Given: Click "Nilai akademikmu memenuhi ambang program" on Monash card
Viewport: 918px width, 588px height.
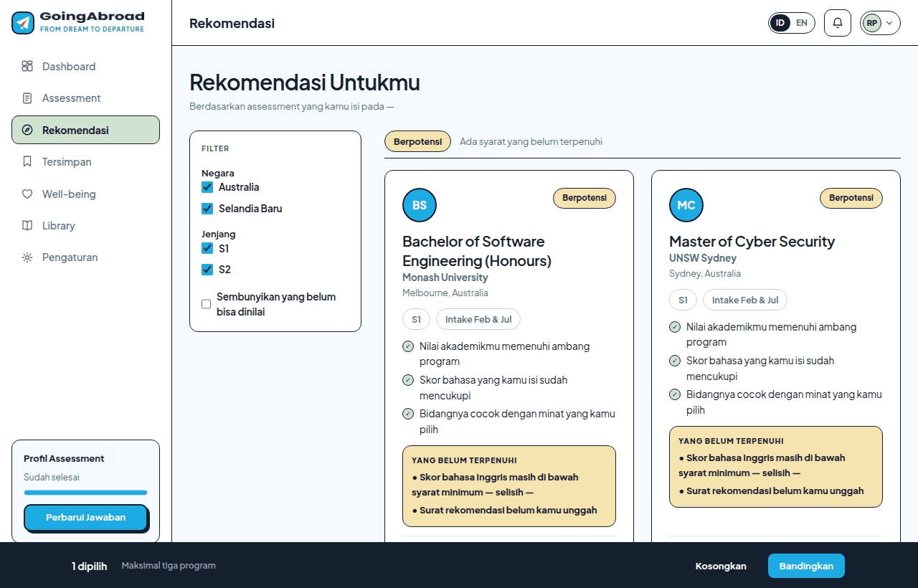Looking at the screenshot, I should 505,354.
